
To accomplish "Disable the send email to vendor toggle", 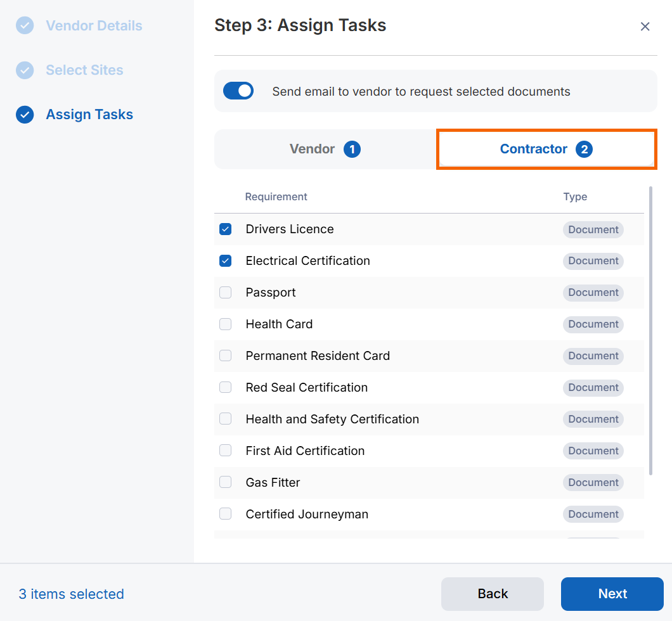I will [238, 91].
